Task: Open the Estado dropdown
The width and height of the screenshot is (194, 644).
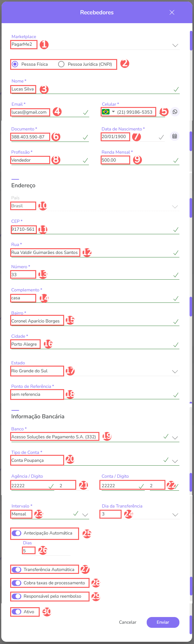Action: pyautogui.click(x=175, y=371)
